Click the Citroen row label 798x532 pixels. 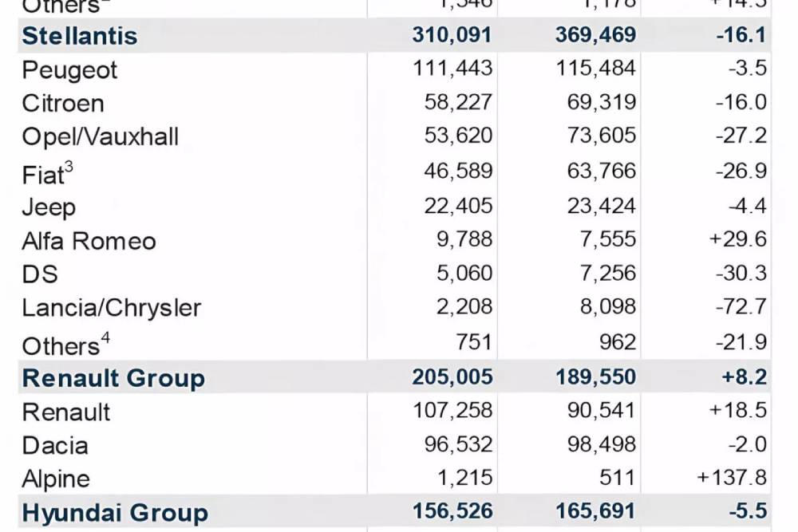63,104
